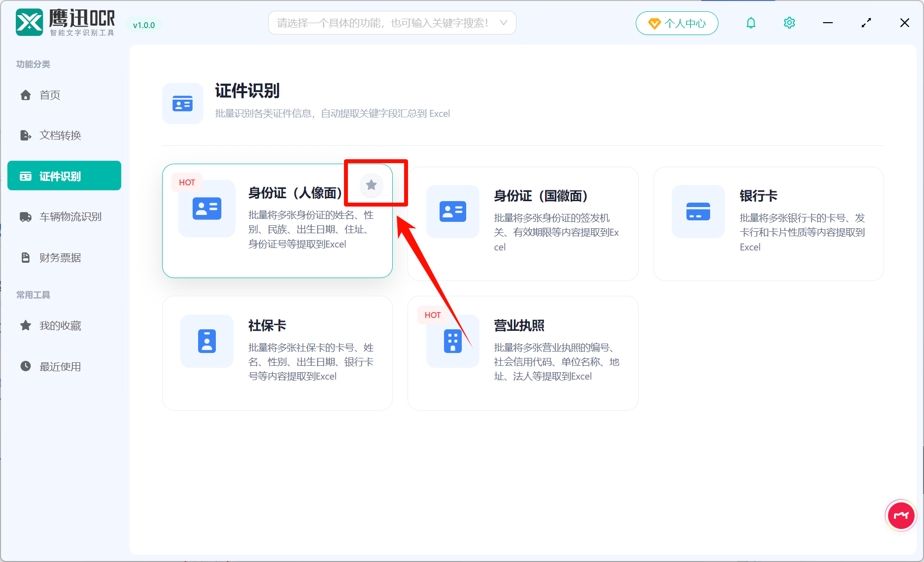Open the 银行卡 recognition feature

click(768, 222)
